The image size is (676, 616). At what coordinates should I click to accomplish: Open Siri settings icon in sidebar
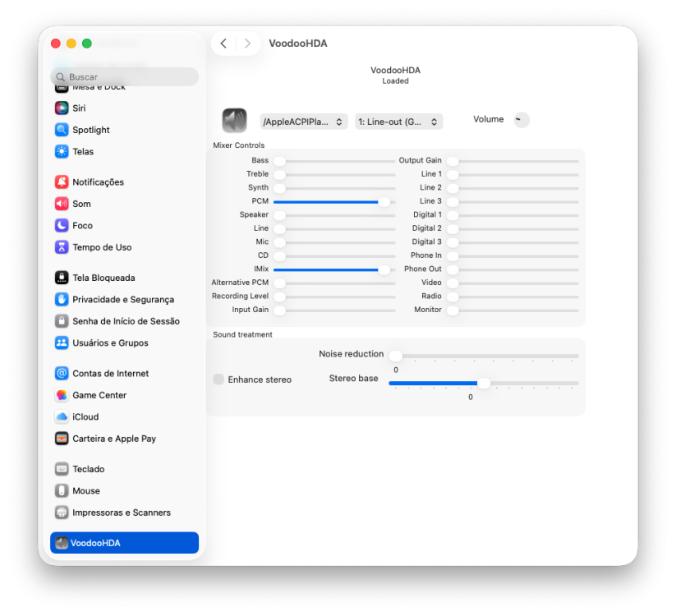click(x=62, y=108)
